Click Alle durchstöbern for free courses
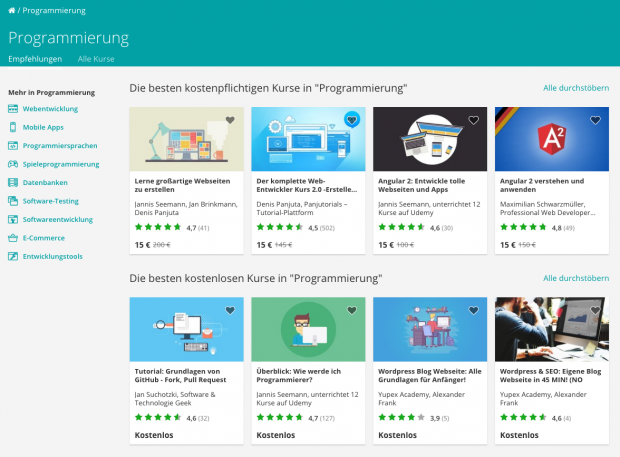 point(576,278)
